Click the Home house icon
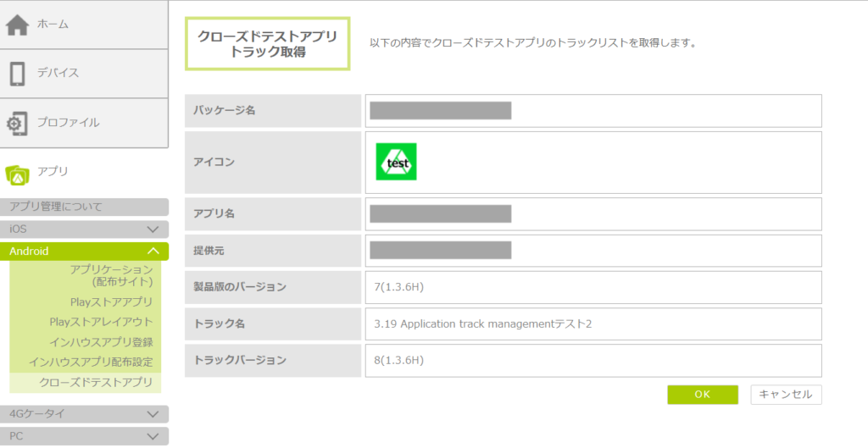Image resolution: width=868 pixels, height=448 pixels. tap(18, 25)
